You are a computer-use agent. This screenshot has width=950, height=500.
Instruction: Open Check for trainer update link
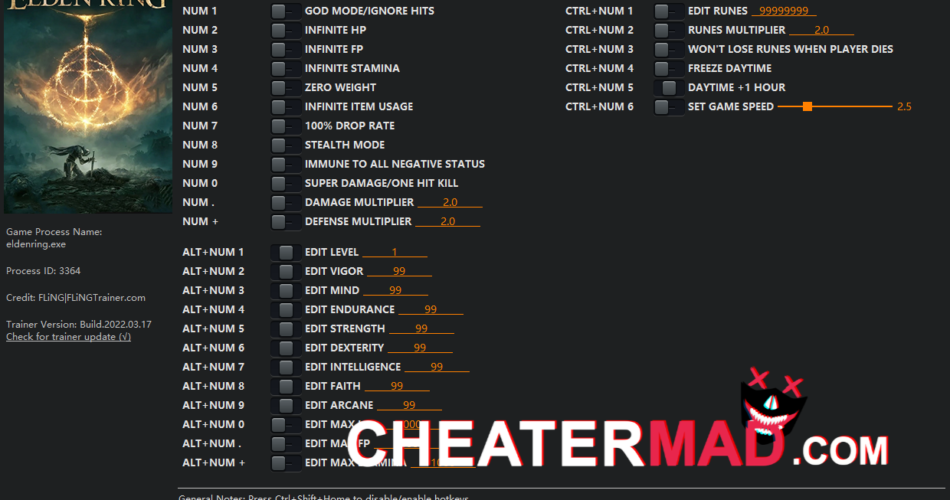tap(68, 337)
